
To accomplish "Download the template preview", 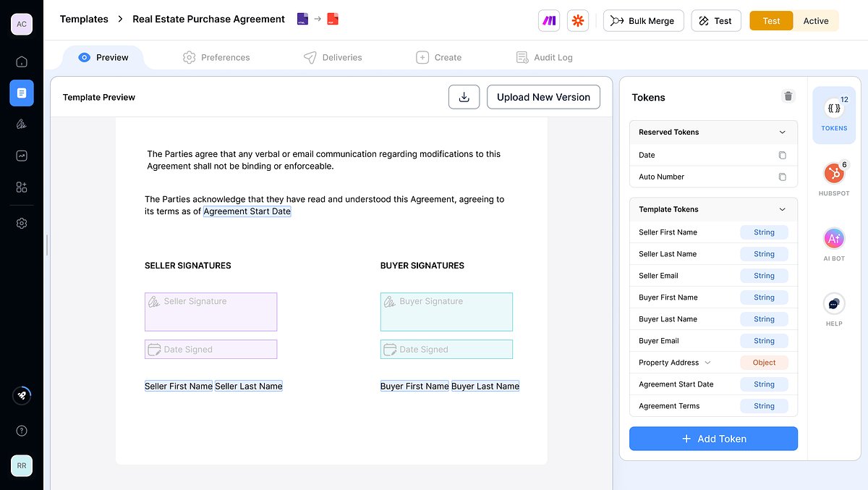I will point(464,96).
